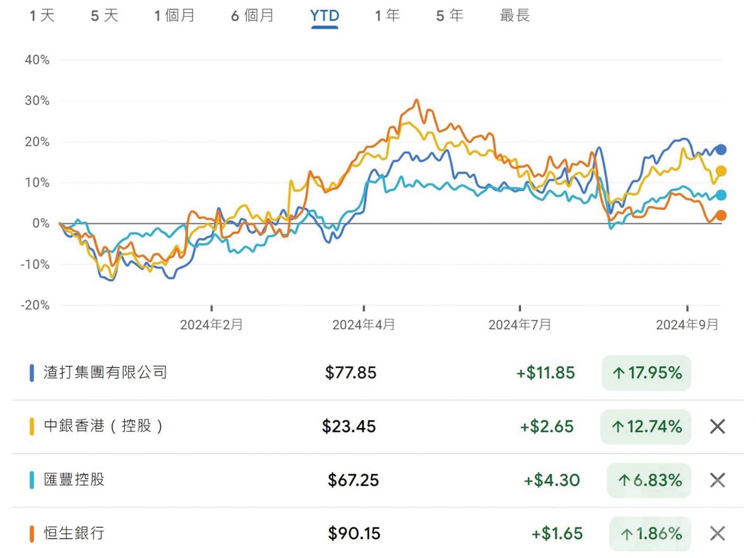Select the 最長 range tab

[x=515, y=16]
